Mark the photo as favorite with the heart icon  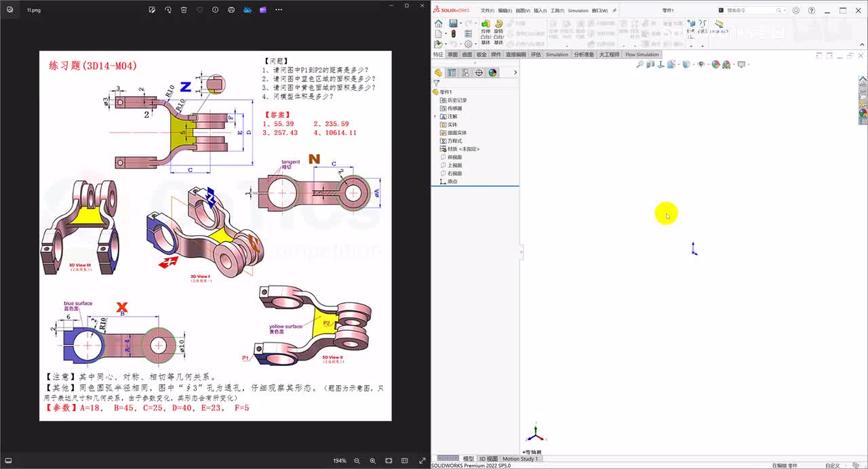[x=199, y=10]
